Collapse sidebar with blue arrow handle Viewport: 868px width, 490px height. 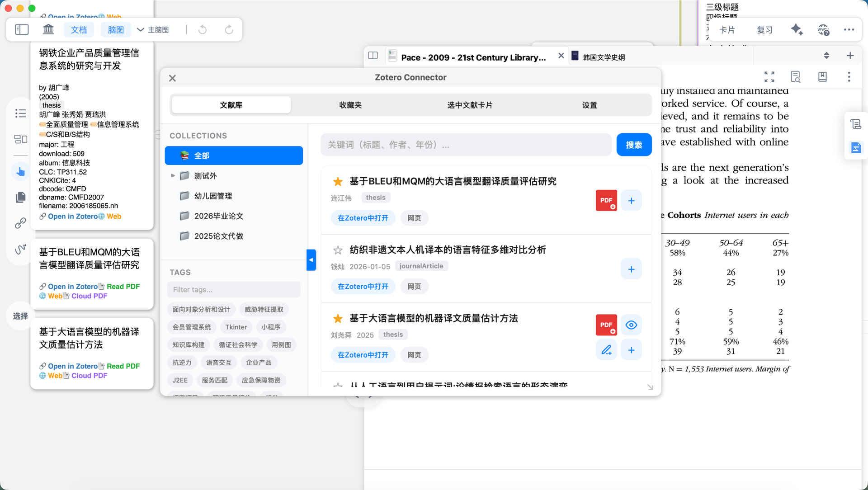[311, 260]
